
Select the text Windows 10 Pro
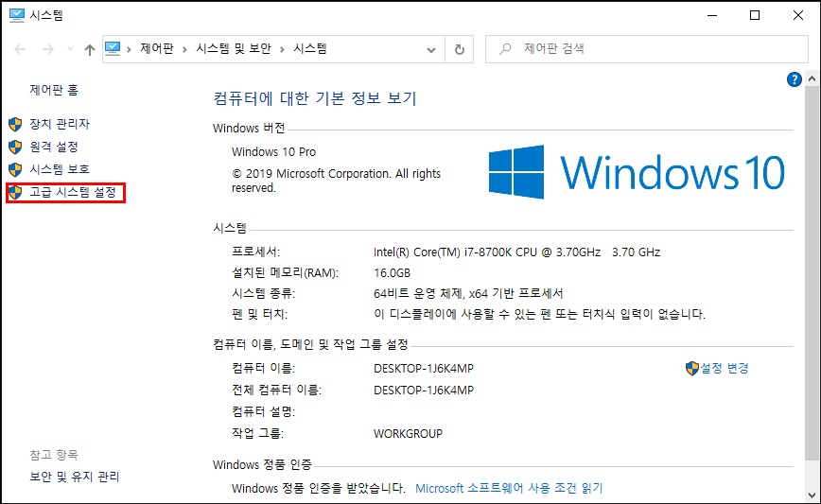click(x=274, y=152)
